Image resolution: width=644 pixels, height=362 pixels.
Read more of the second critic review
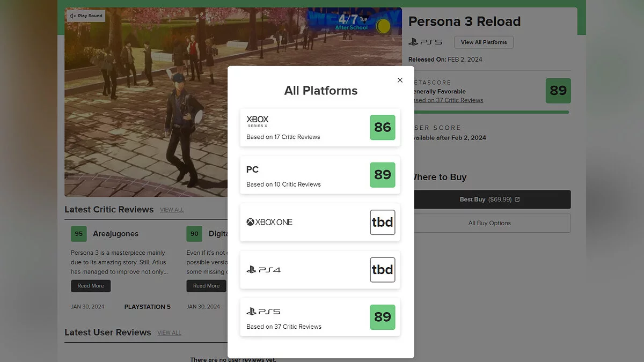click(x=207, y=286)
